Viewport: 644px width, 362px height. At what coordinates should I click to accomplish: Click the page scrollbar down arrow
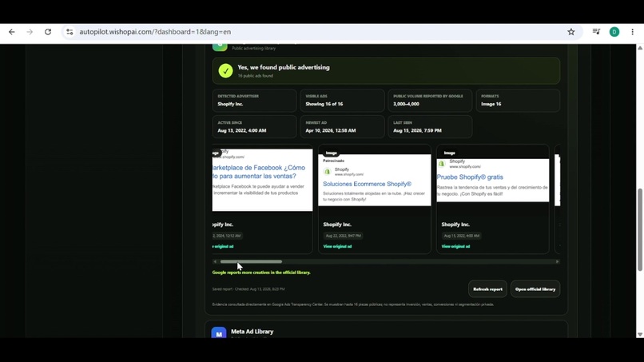640,335
